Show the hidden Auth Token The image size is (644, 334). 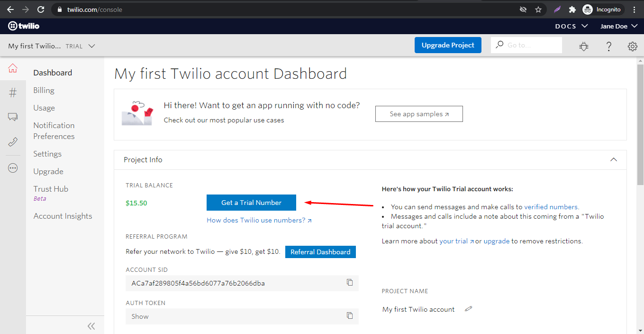coord(140,316)
